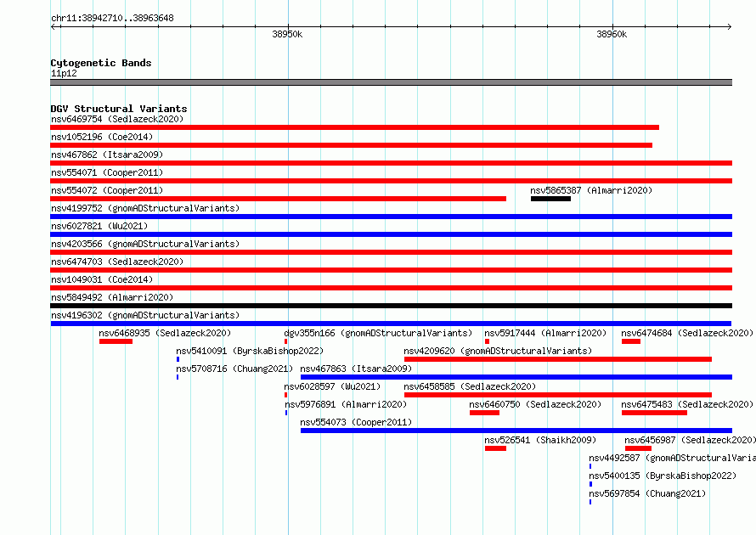This screenshot has width=756, height=535.
Task: Open nsv5410091 (ByrskaBishop2022) label
Action: pos(250,351)
